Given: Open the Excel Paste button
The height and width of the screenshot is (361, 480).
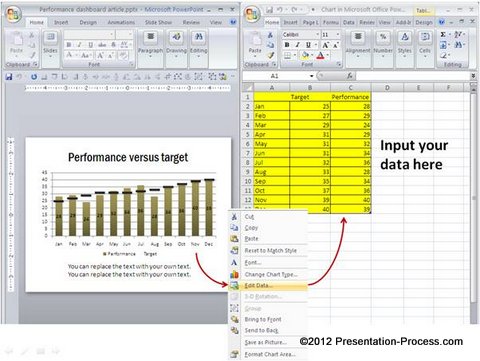Looking at the screenshot, I should (255, 42).
